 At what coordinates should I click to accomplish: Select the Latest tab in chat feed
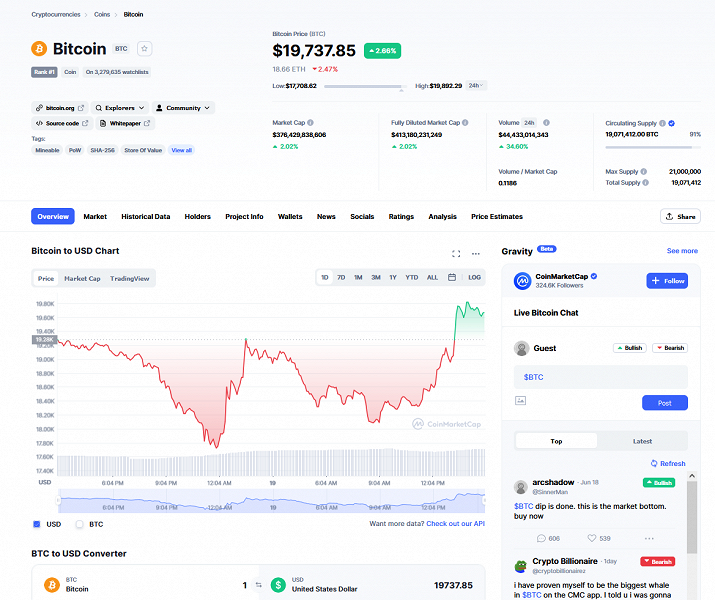point(642,441)
